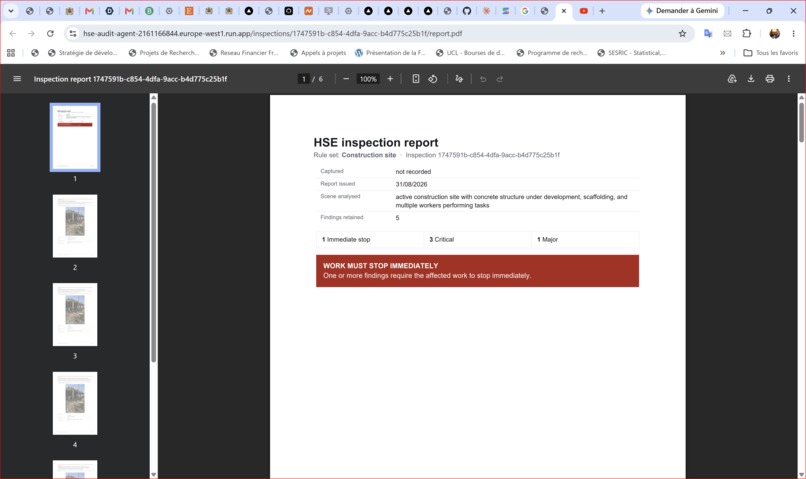Screen dimensions: 806x479
Task: Click the undo annotation icon
Action: point(483,79)
